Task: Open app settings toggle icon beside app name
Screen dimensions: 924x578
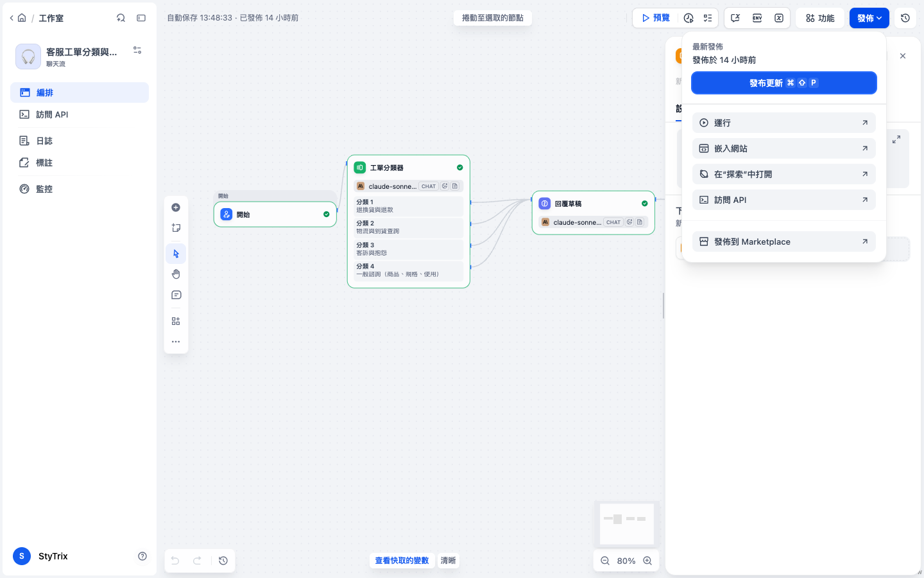Action: click(137, 50)
